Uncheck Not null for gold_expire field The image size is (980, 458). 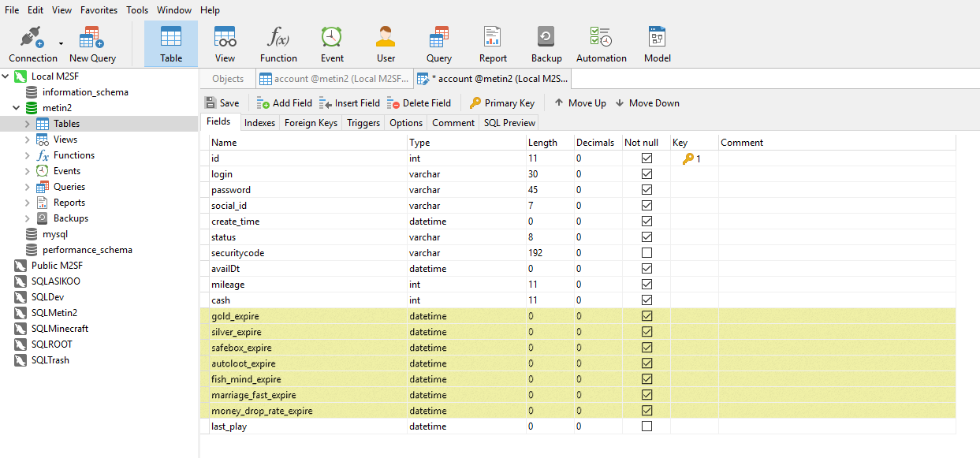[647, 316]
